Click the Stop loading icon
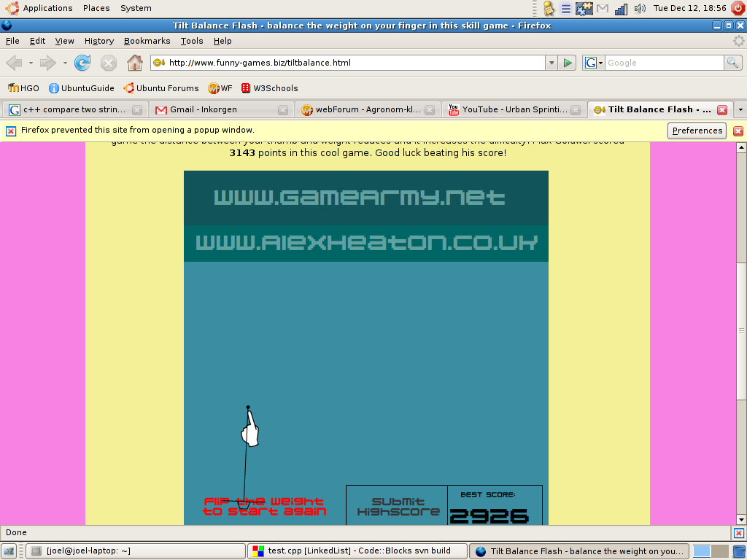Viewport: 747px width, 560px height. point(109,63)
